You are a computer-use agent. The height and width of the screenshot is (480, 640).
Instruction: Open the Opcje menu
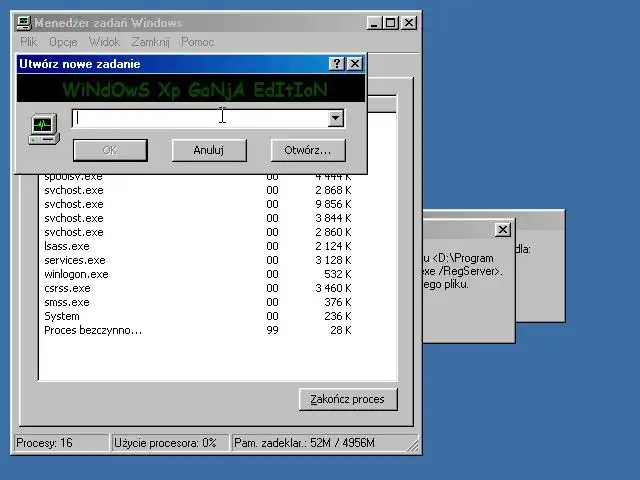click(63, 42)
